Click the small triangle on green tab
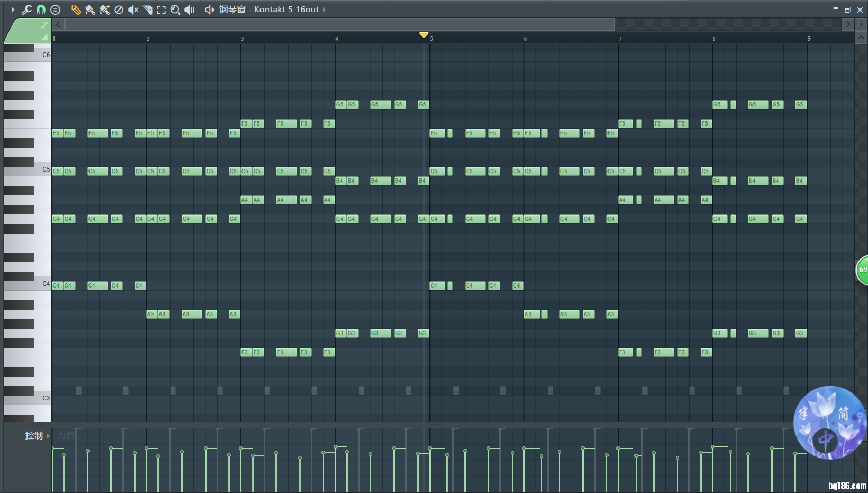The height and width of the screenshot is (493, 868). coord(44,37)
